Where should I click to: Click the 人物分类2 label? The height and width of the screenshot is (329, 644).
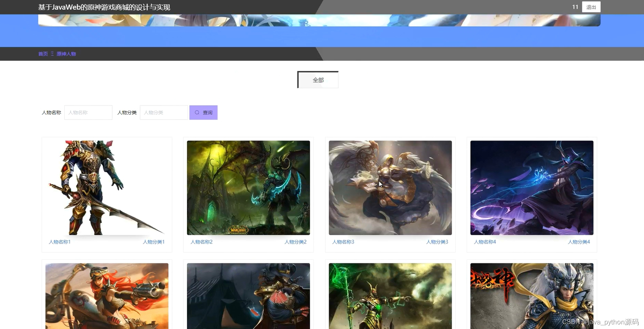(295, 242)
